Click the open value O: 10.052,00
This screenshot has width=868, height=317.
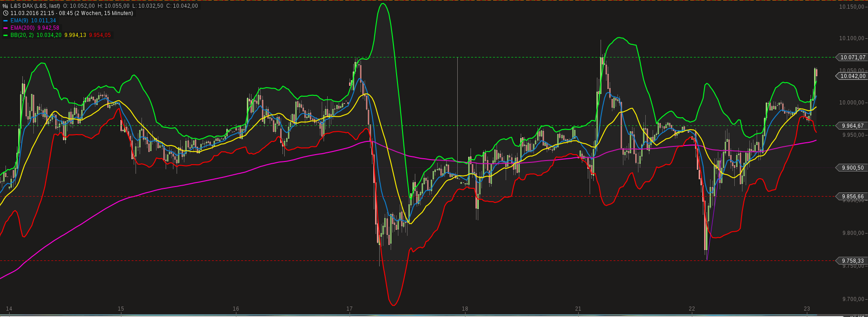point(79,6)
